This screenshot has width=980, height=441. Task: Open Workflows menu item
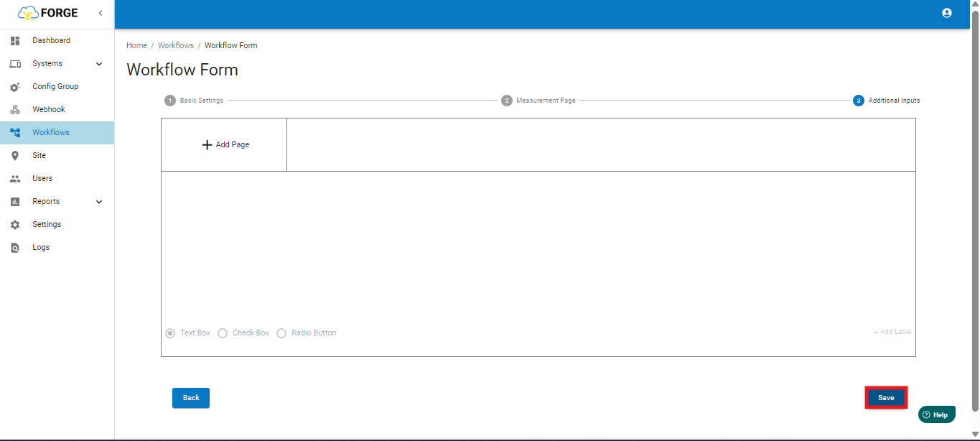point(57,133)
